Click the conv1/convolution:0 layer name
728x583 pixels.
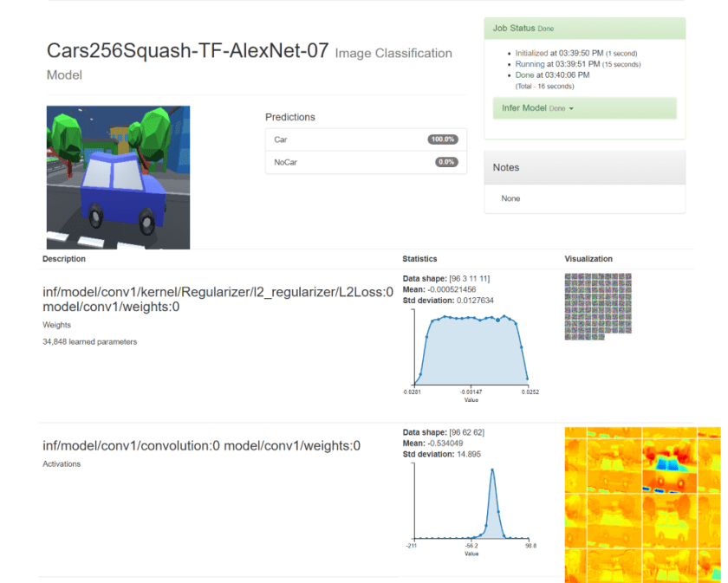pos(201,446)
